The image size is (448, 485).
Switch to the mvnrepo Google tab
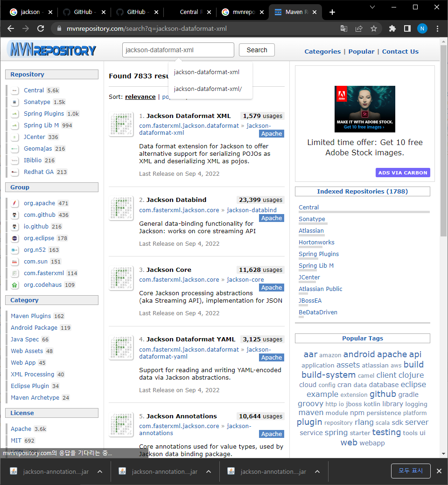pos(244,12)
